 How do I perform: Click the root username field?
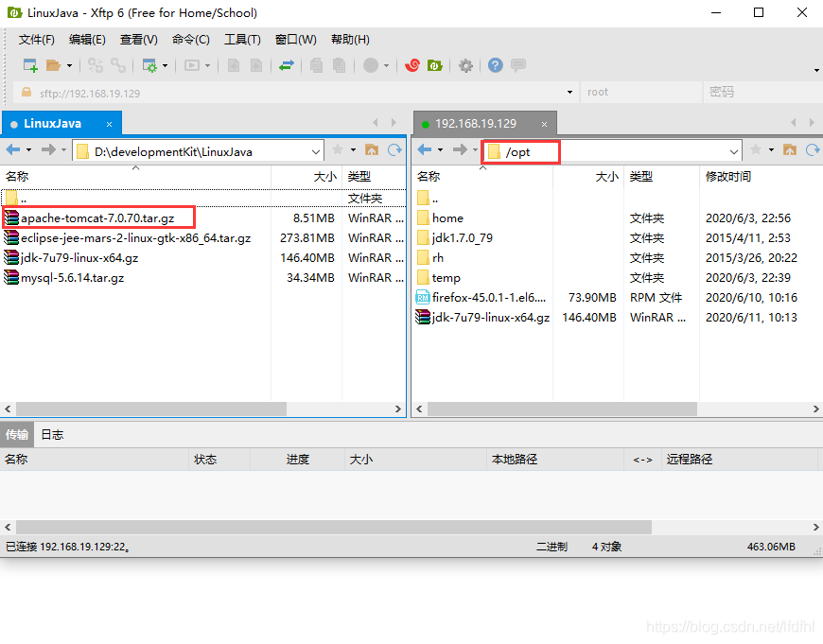coord(640,93)
